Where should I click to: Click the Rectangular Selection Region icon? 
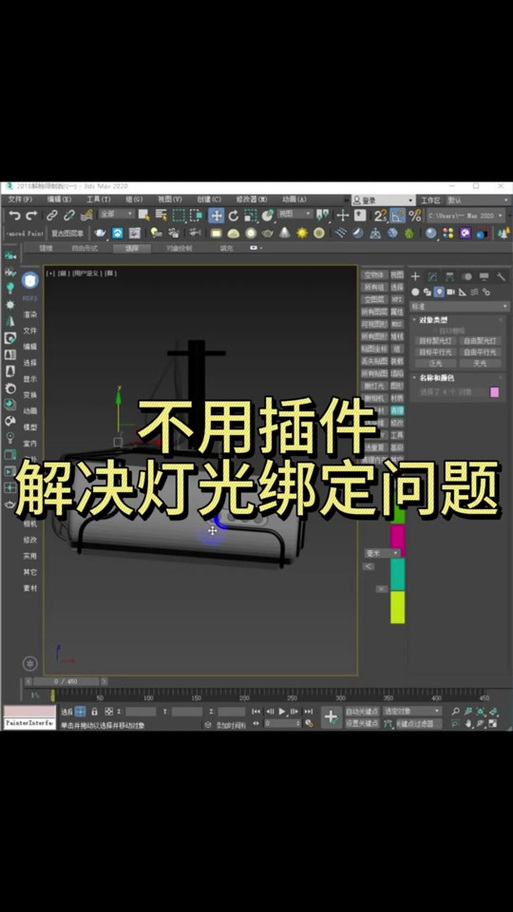pos(179,216)
